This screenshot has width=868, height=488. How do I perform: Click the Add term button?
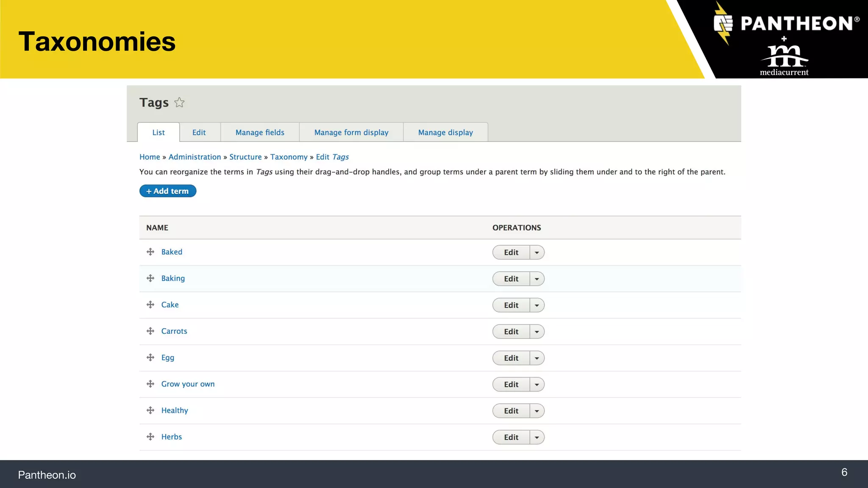(x=168, y=191)
